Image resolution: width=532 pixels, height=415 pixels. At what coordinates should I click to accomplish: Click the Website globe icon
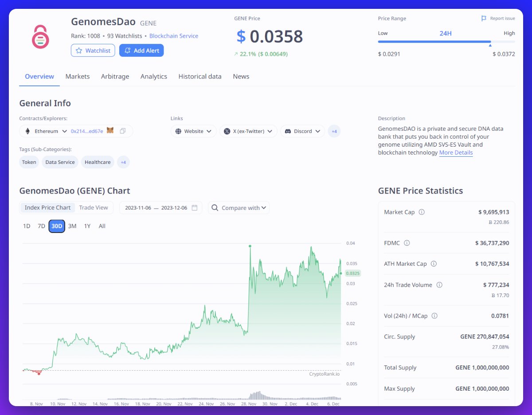point(178,131)
